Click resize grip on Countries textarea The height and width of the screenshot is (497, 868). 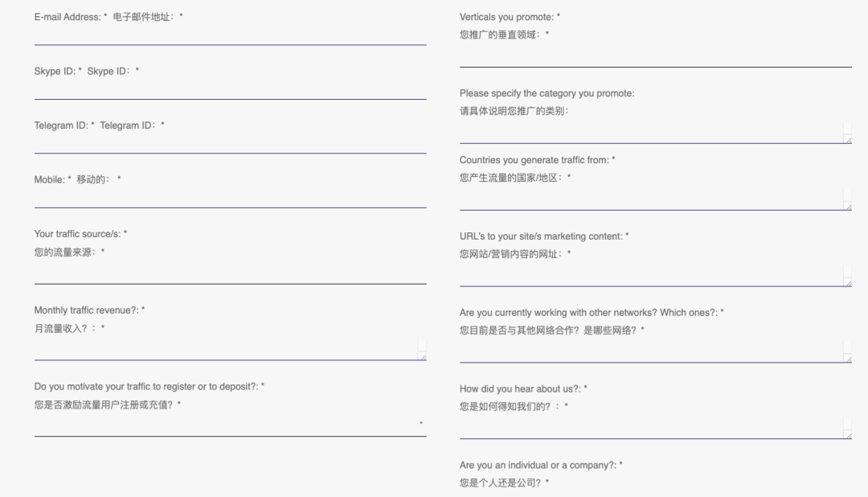click(x=848, y=206)
